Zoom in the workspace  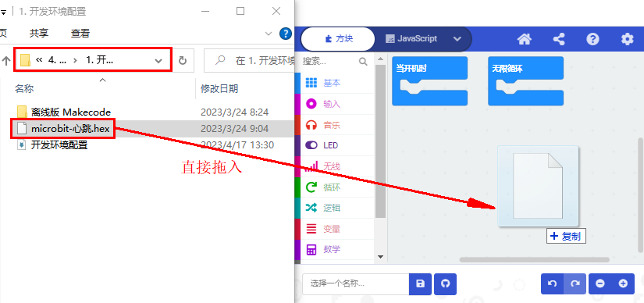pyautogui.click(x=623, y=283)
